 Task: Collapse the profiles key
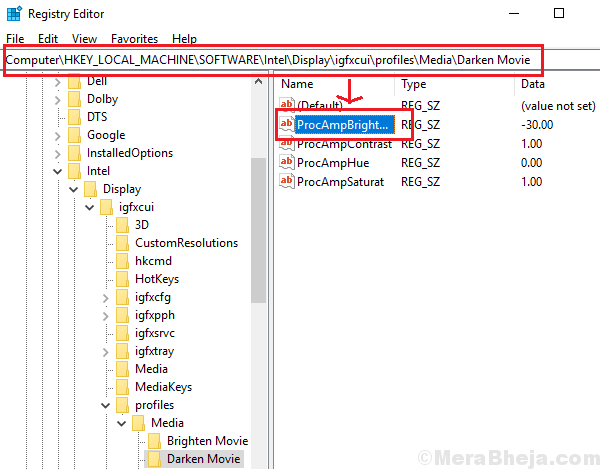106,405
